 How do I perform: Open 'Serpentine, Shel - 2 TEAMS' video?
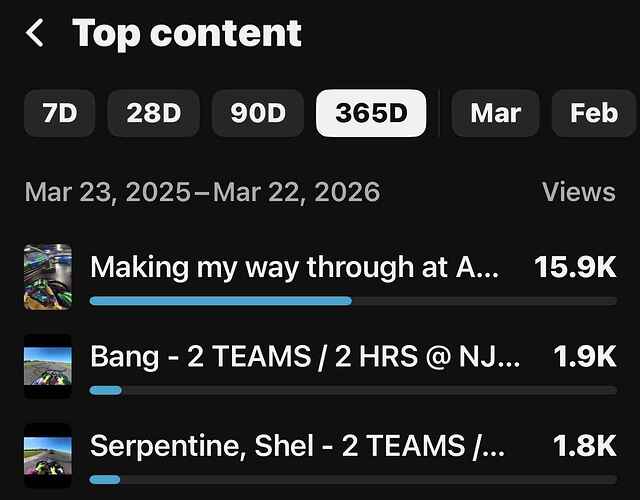(x=297, y=446)
